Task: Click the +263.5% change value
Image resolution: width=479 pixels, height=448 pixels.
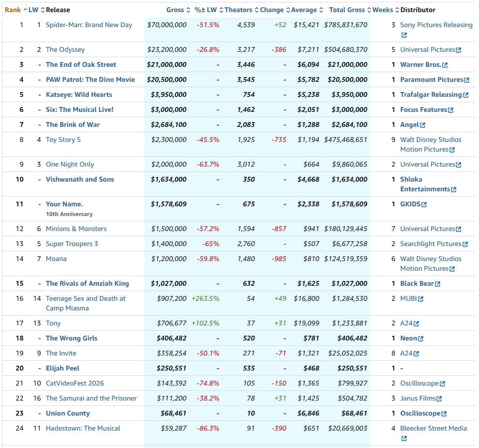Action: pos(205,298)
